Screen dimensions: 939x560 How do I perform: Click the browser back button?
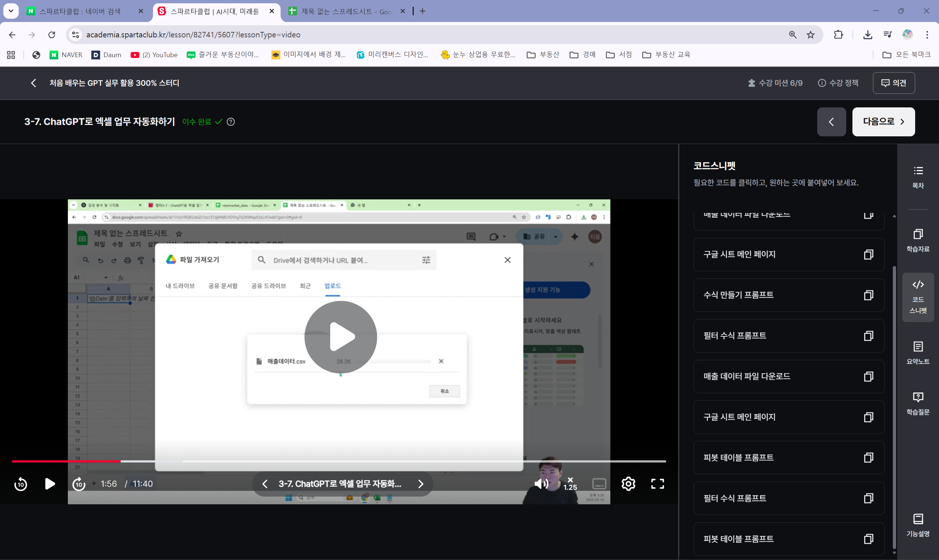click(12, 35)
